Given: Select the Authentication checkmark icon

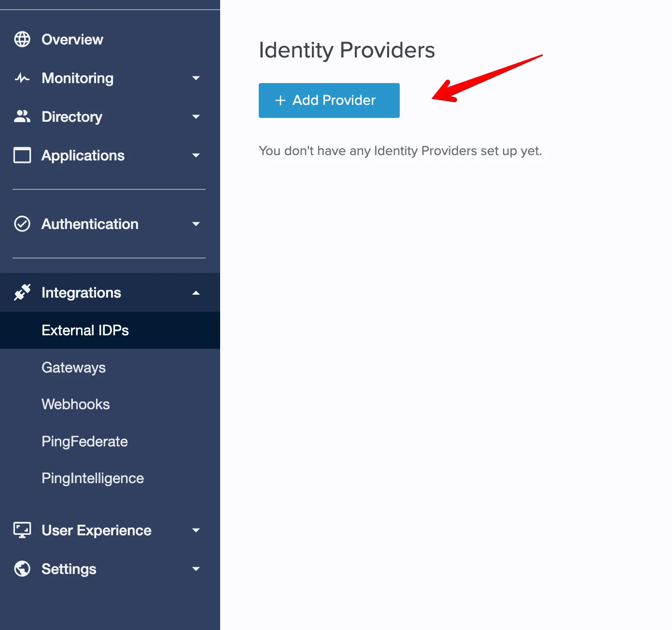Looking at the screenshot, I should (22, 224).
